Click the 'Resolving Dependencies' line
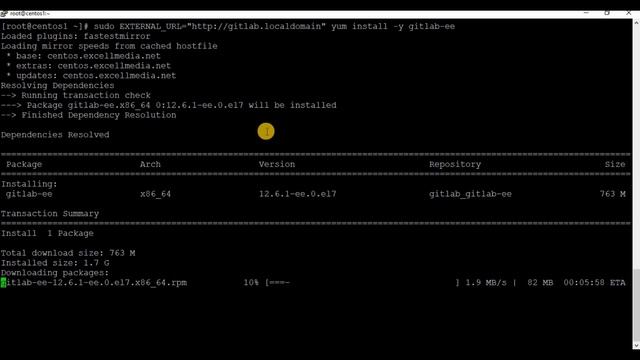640x360 pixels. [x=58, y=85]
